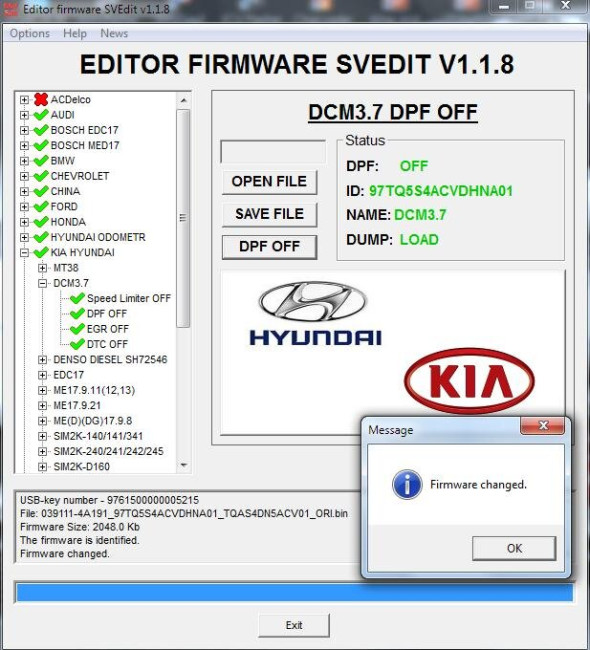Viewport: 590px width, 650px height.
Task: Open the Help menu
Action: click(75, 33)
